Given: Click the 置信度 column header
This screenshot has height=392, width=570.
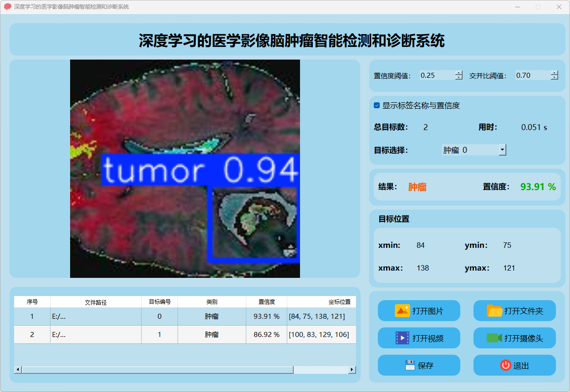Looking at the screenshot, I should point(266,302).
